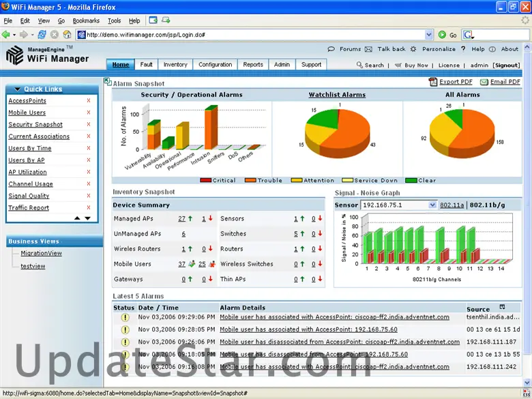532x399 pixels.
Task: Click the Talk back envelope icon
Action: (368, 50)
